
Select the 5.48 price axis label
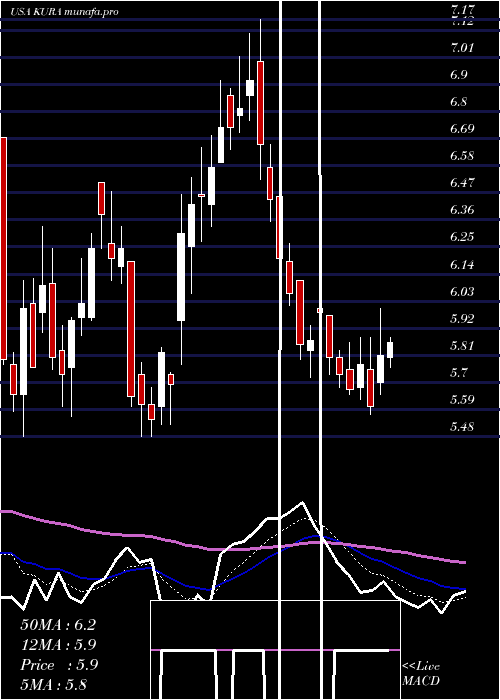463,426
